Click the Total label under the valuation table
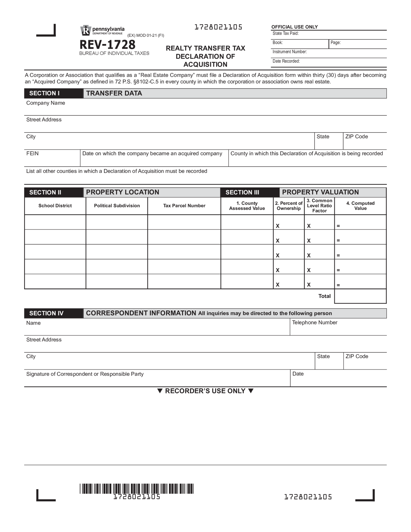The height and width of the screenshot is (532, 411). coord(324,296)
